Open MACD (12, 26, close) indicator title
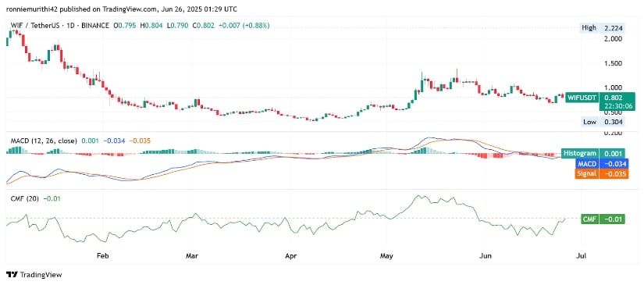Image resolution: width=644 pixels, height=285 pixels. coord(44,141)
